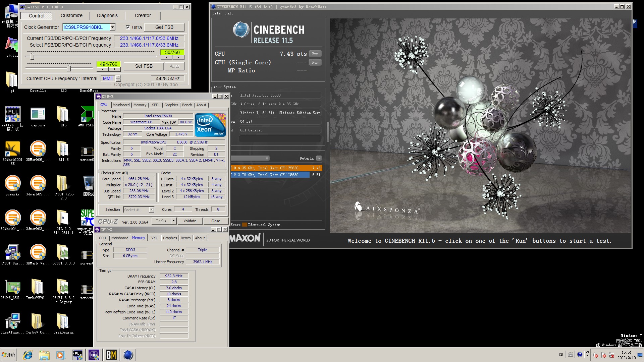Open the R11.5 desktop folder
Viewport: 644px width, 362px height.
click(63, 151)
